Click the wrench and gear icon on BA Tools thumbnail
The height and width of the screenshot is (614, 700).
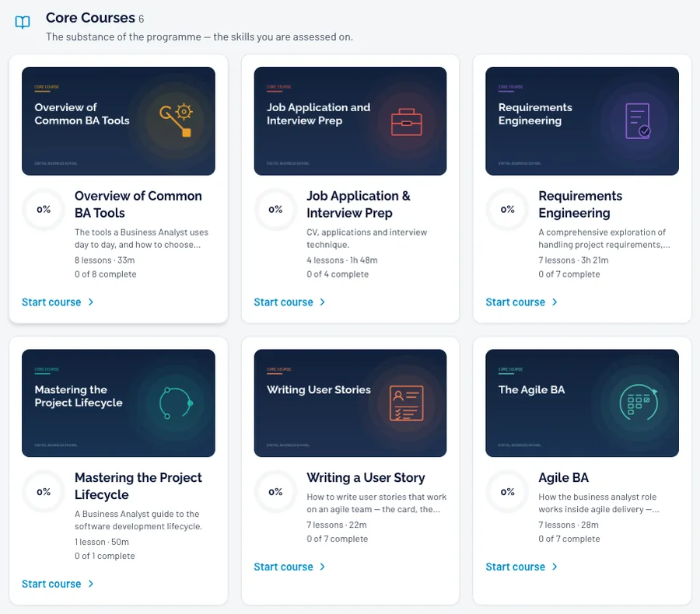point(176,120)
